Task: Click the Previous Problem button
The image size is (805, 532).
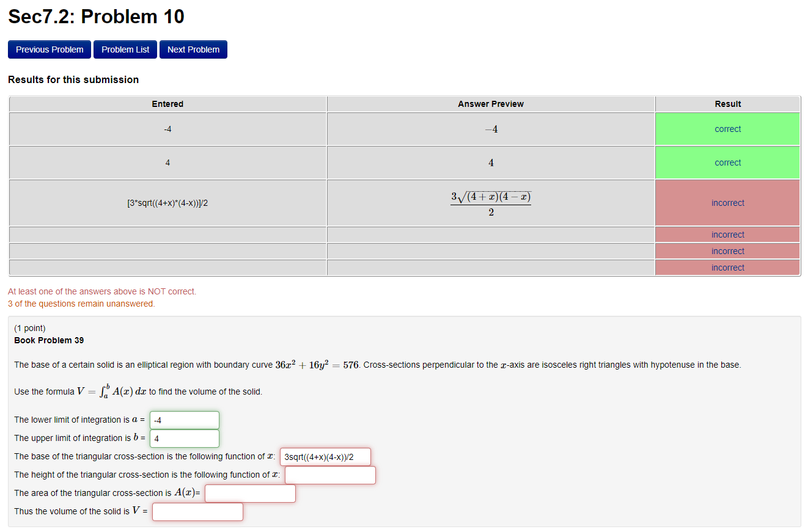Action: [49, 49]
